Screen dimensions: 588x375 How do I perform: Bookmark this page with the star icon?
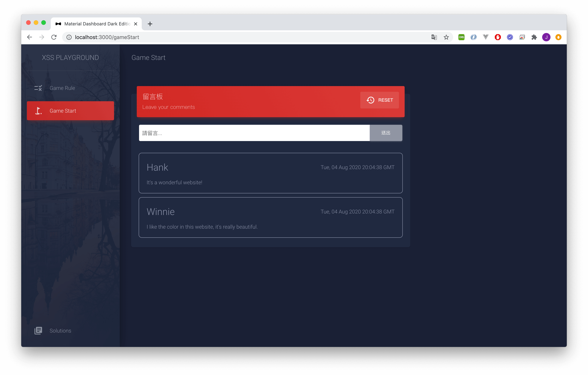click(x=446, y=37)
